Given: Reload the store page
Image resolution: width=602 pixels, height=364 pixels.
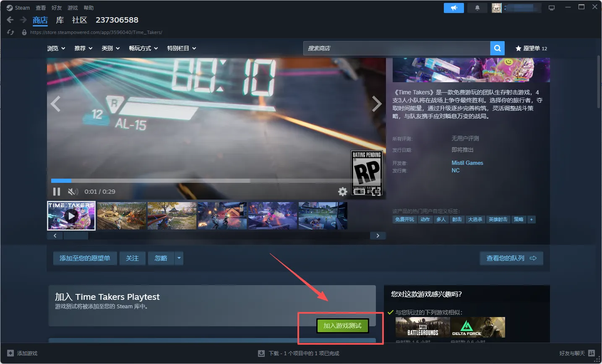Looking at the screenshot, I should click(x=10, y=32).
